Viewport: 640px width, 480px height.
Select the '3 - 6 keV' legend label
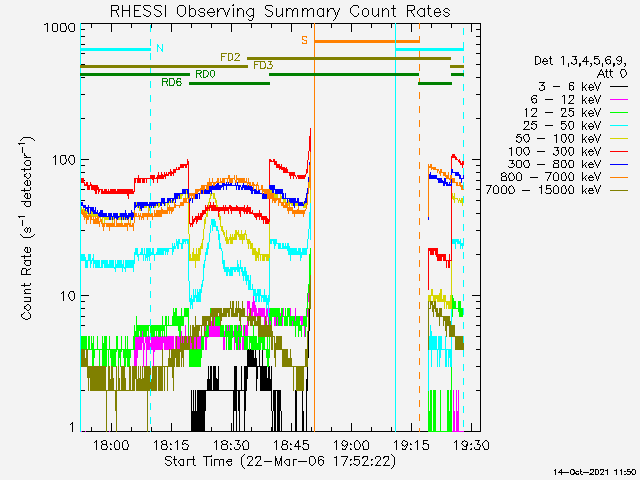pos(569,87)
